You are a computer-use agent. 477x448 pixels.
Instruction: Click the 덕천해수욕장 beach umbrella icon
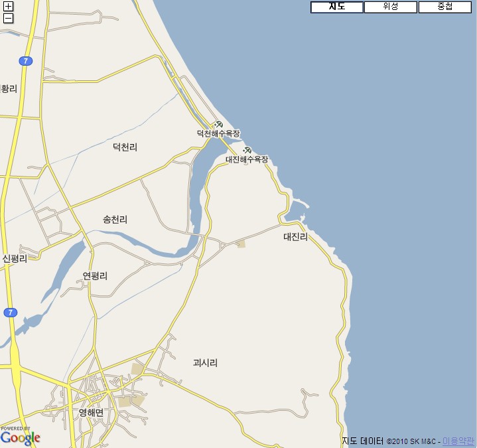(218, 124)
